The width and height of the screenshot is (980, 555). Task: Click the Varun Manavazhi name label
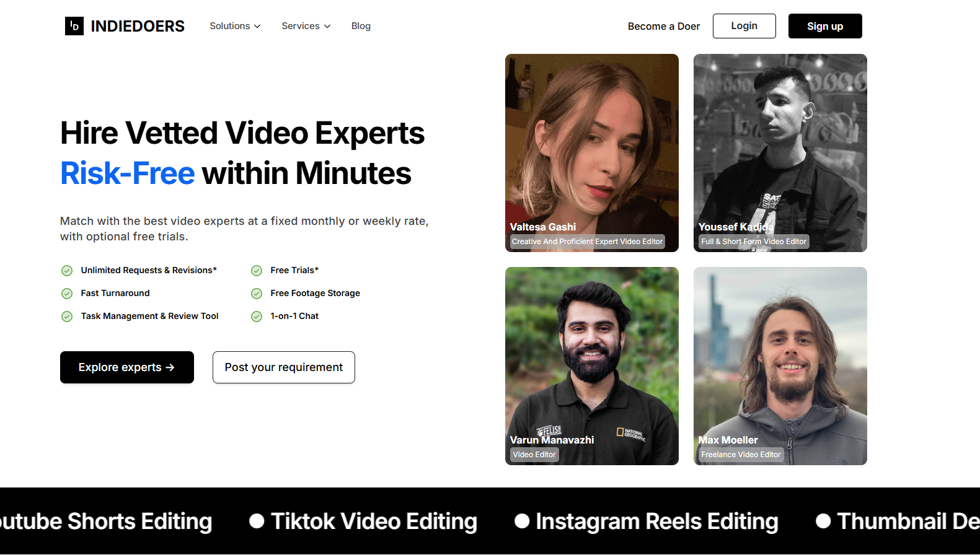552,440
